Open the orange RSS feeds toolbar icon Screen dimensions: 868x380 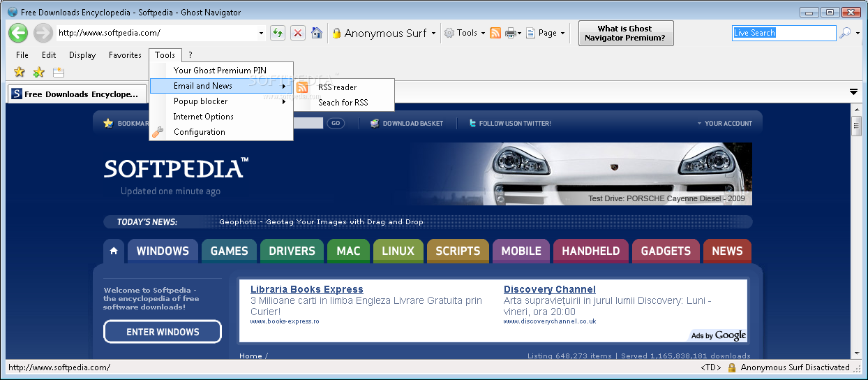(495, 33)
